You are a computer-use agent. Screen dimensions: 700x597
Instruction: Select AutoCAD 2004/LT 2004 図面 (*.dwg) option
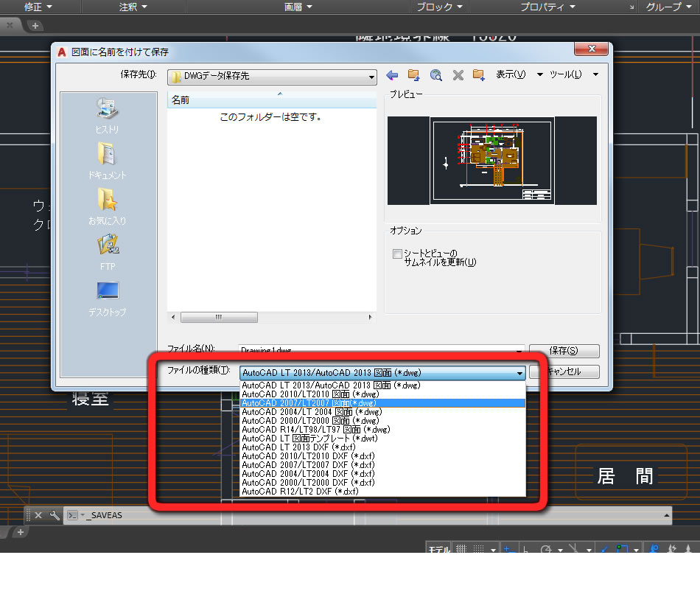pyautogui.click(x=382, y=412)
